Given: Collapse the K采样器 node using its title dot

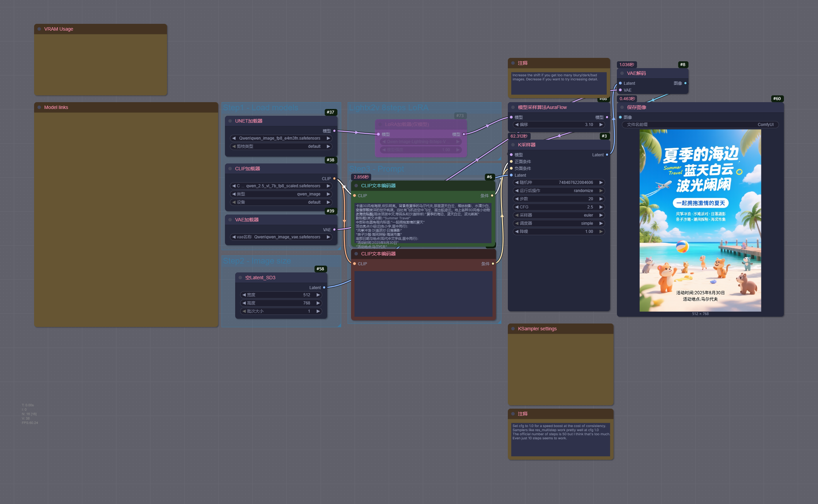Looking at the screenshot, I should point(513,145).
